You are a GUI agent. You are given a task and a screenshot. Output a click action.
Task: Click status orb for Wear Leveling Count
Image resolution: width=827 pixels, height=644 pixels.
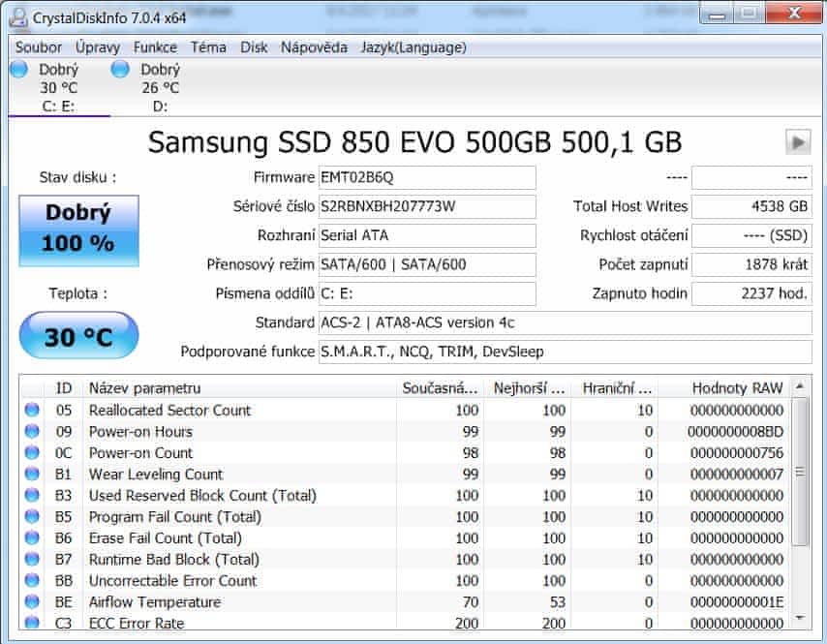[x=32, y=475]
